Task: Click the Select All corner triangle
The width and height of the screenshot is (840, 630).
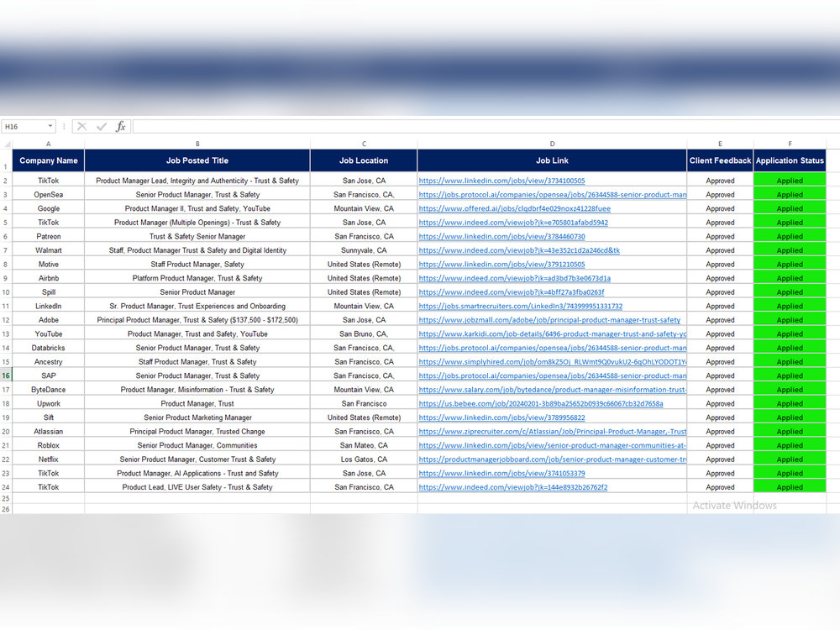Action: click(x=7, y=144)
